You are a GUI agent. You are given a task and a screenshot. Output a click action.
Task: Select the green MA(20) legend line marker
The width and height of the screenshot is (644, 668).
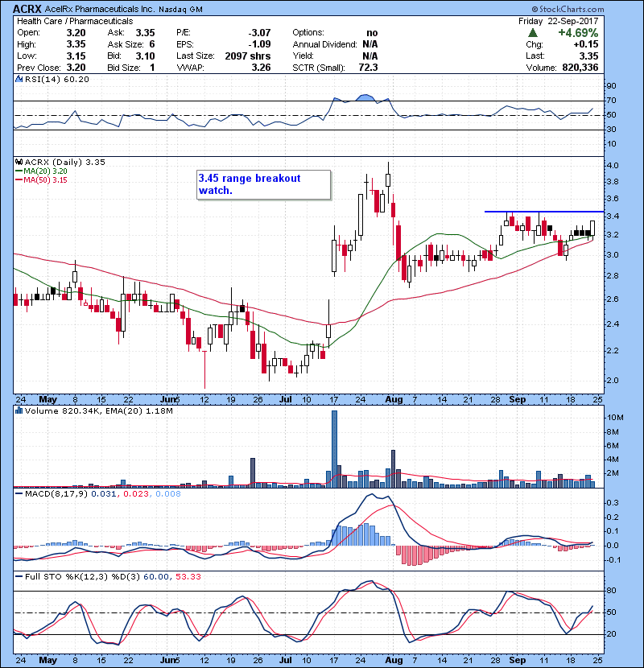(x=19, y=171)
